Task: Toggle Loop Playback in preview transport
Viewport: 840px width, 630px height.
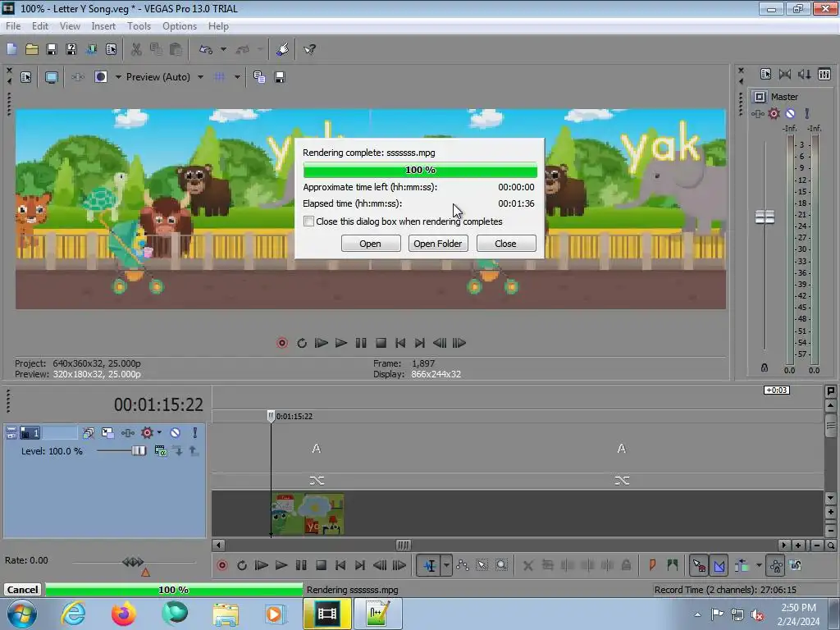Action: (302, 343)
